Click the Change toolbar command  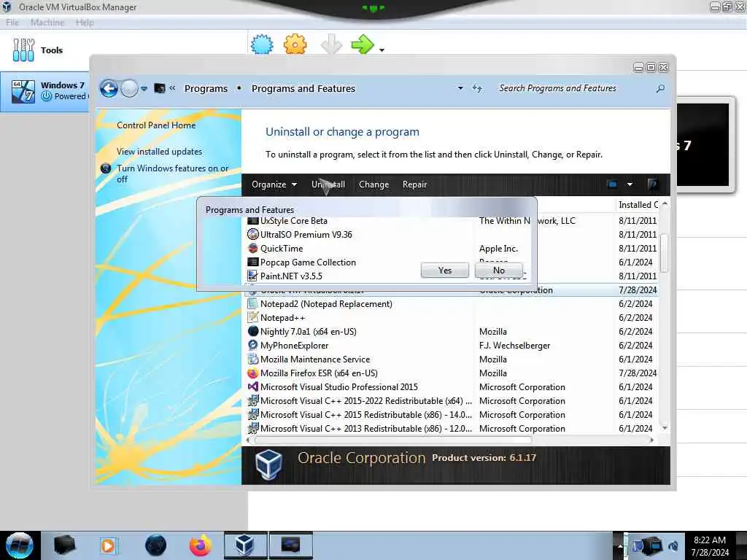[374, 184]
